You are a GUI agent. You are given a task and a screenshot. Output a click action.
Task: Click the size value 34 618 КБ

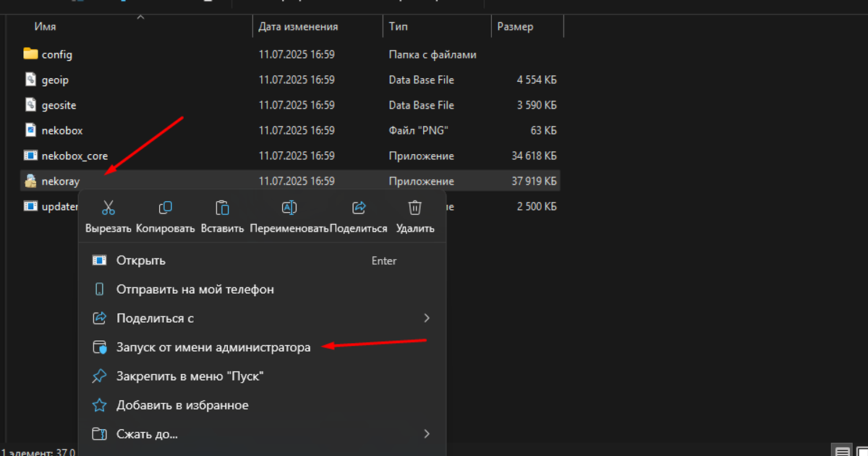pyautogui.click(x=534, y=156)
